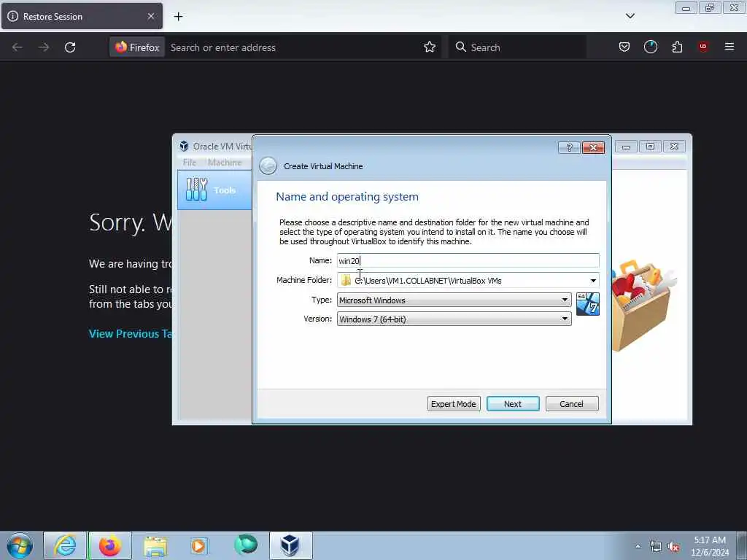The height and width of the screenshot is (560, 747).
Task: Go forward in Firefox
Action: tap(43, 47)
